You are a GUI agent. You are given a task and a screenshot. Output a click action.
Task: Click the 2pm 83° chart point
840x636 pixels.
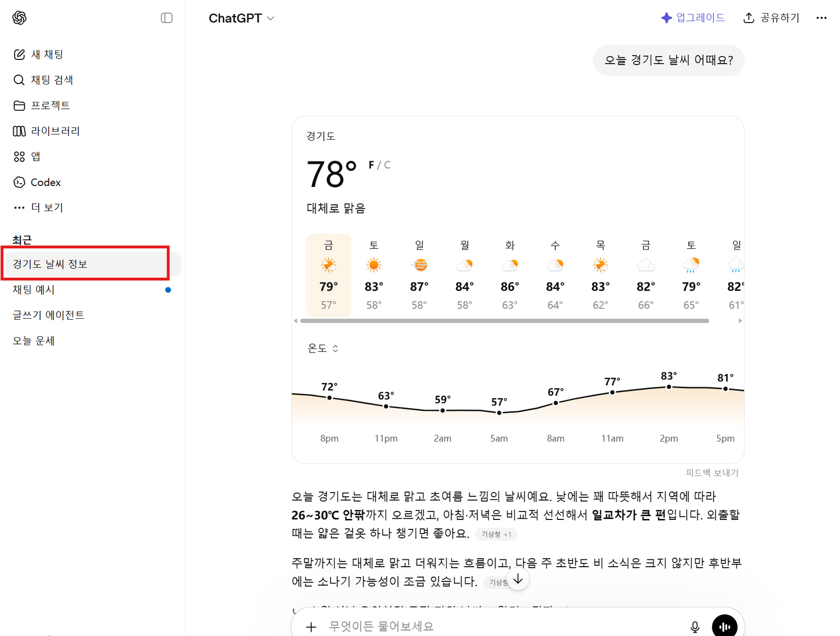point(669,387)
